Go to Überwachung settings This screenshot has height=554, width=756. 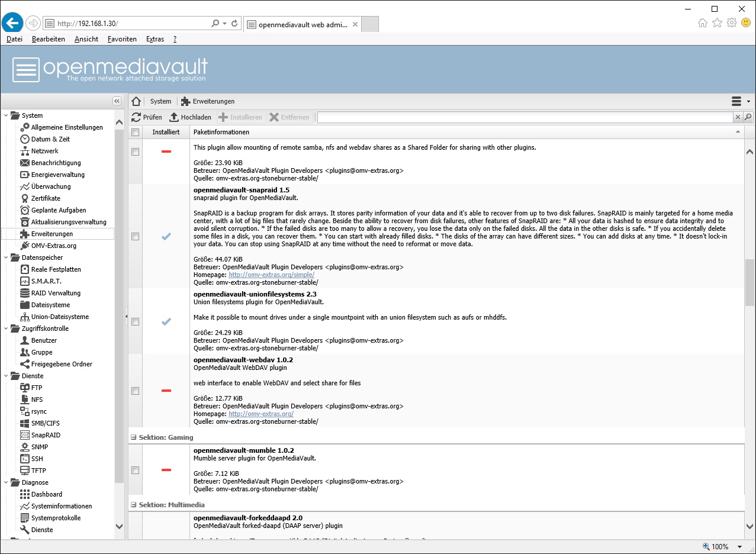pos(50,186)
